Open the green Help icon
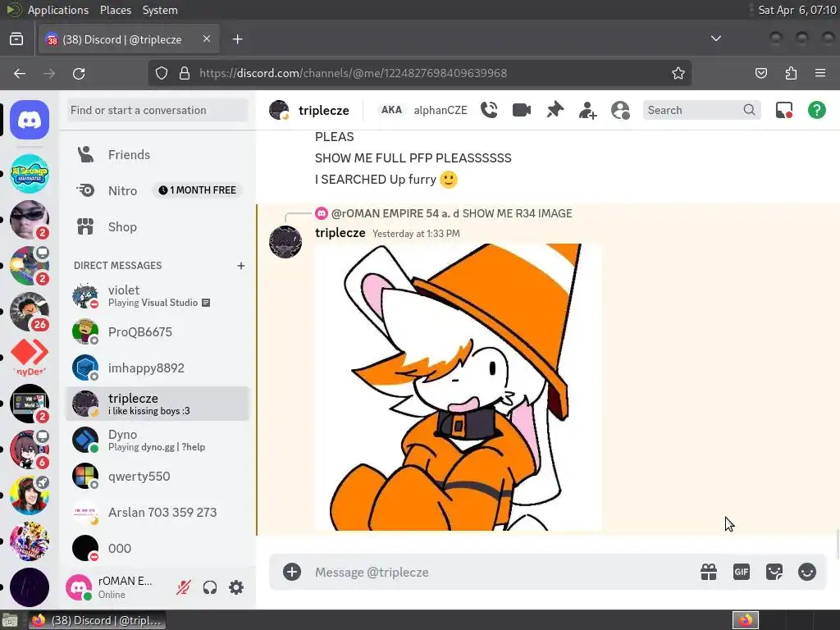The width and height of the screenshot is (840, 630). pyautogui.click(x=816, y=110)
